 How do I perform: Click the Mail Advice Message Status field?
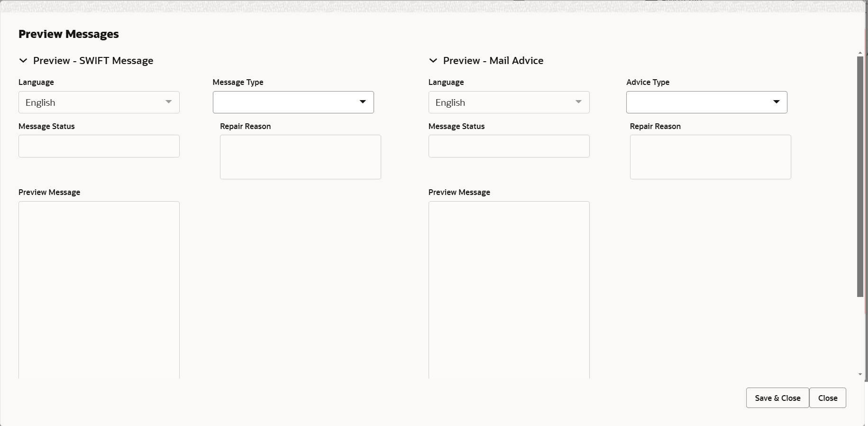pos(509,146)
